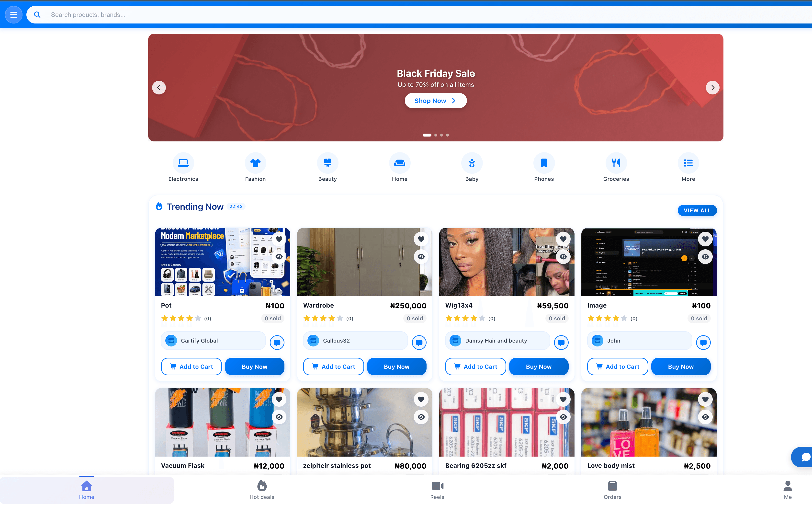
Task: Chat with seller John
Action: click(703, 342)
